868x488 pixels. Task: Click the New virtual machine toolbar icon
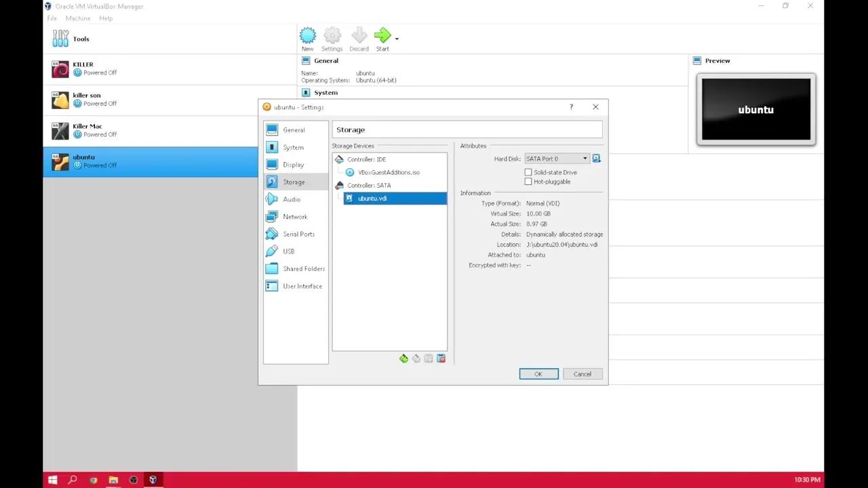(307, 34)
